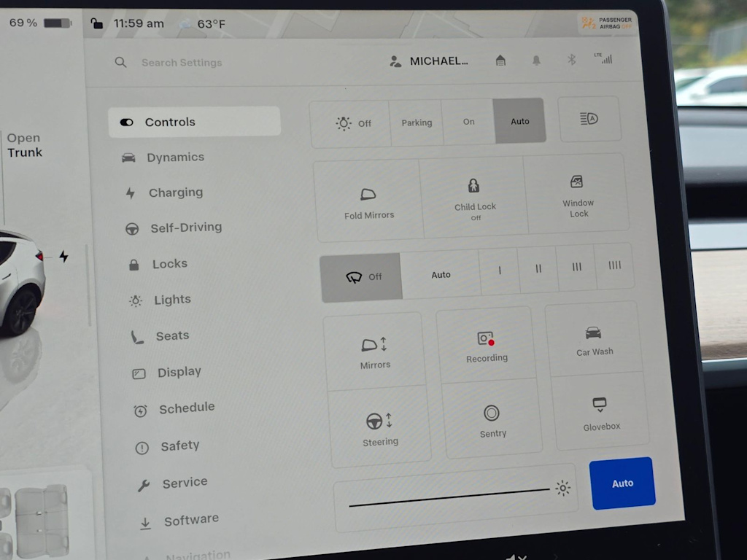747x560 pixels.
Task: Tap the search magnifier icon
Action: click(x=120, y=62)
